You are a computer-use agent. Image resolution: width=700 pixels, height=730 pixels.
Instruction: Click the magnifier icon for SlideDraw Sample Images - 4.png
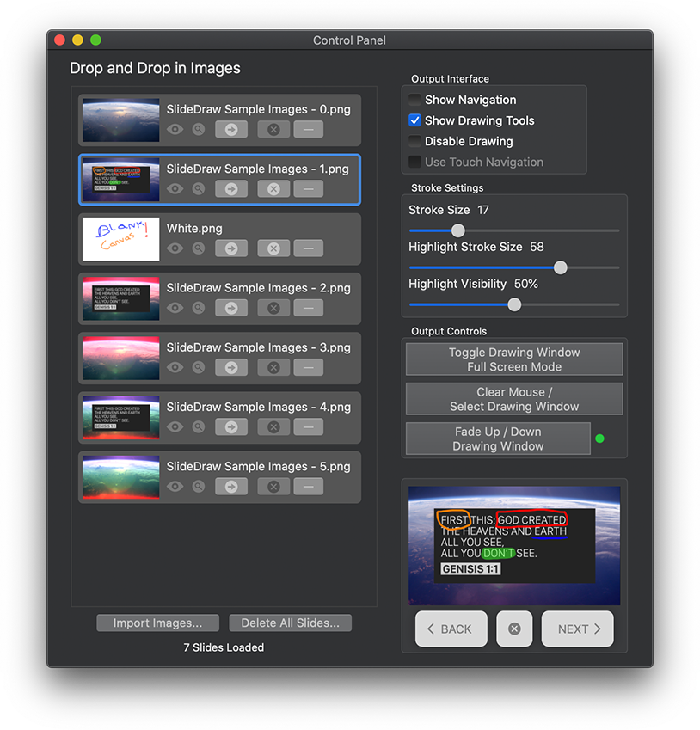coord(199,427)
